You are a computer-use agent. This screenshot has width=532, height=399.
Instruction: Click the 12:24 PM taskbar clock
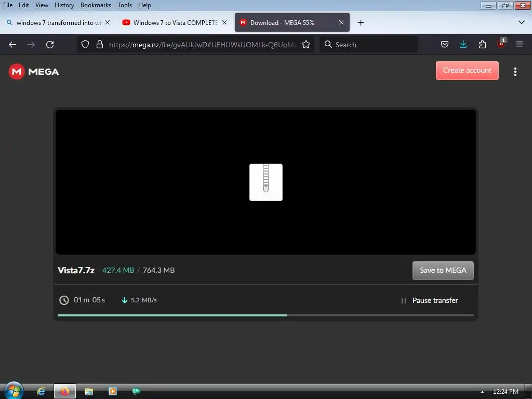(506, 392)
